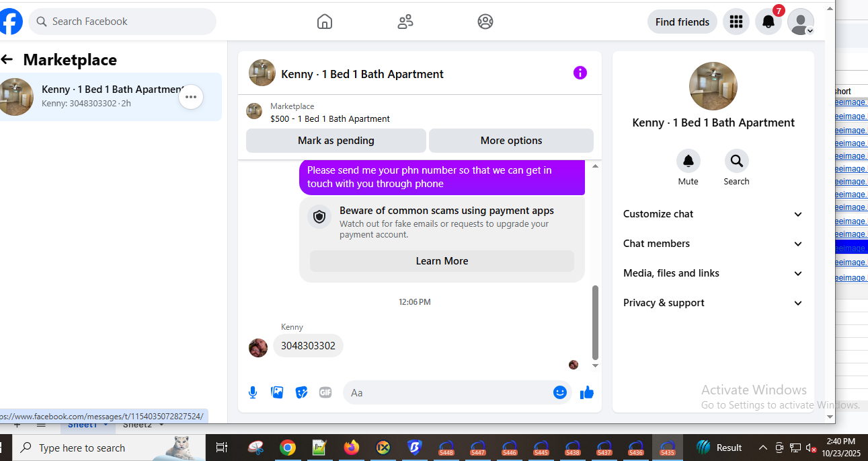Viewport: 868px width, 461px height.
Task: Attach a file with the photo icon
Action: [x=277, y=392]
